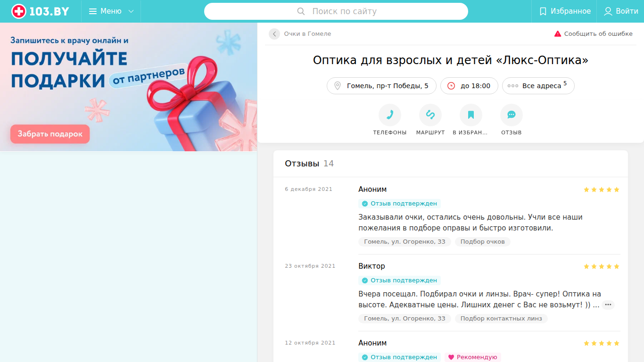Screen dimensions: 644x362
Task: Click the red warning triangle icon
Action: [558, 34]
